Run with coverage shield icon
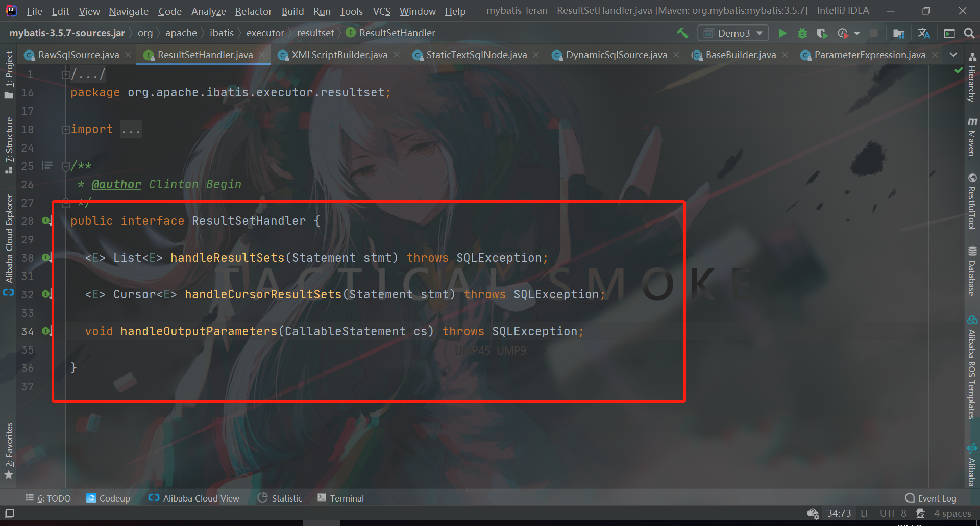This screenshot has height=526, width=980. (x=822, y=33)
